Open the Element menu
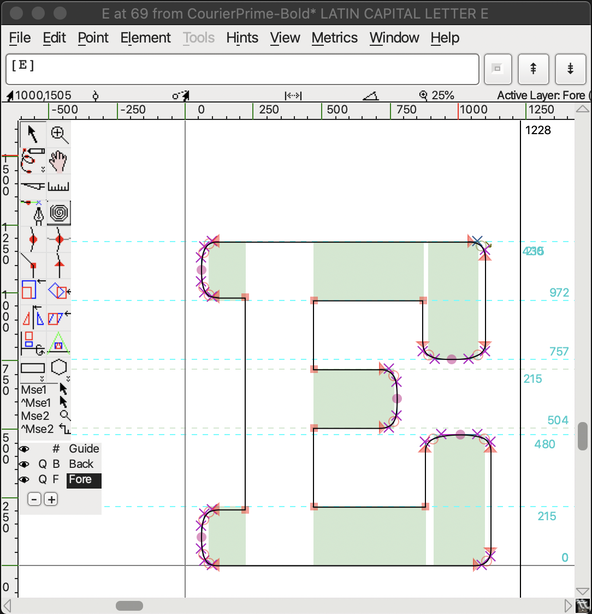The height and width of the screenshot is (614, 592). (145, 38)
